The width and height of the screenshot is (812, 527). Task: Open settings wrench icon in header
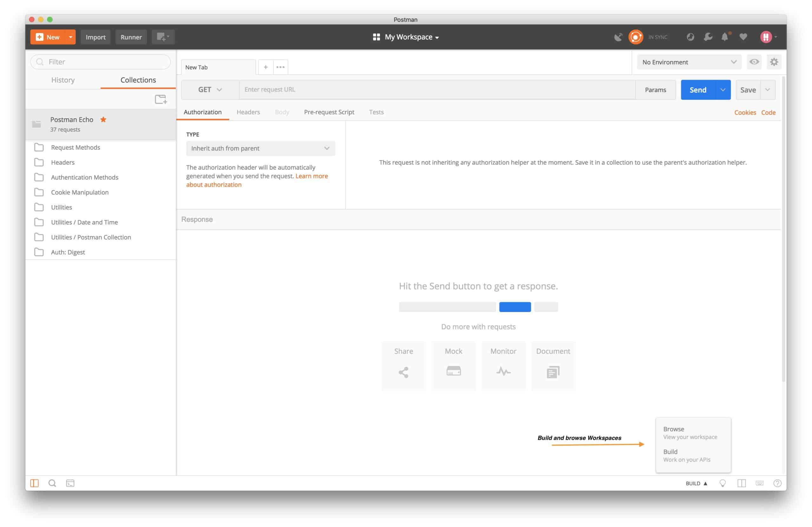[708, 37]
